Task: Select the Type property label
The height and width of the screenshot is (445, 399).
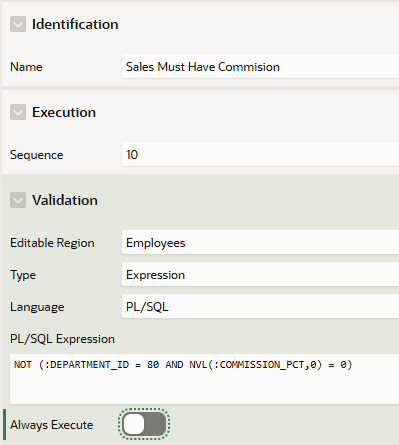Action: point(23,275)
